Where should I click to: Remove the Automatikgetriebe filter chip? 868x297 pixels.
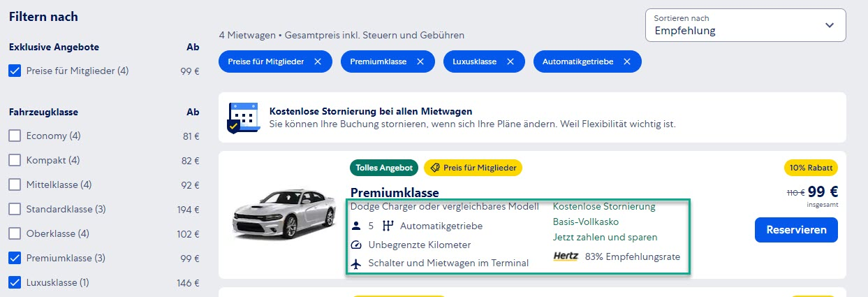pyautogui.click(x=627, y=61)
